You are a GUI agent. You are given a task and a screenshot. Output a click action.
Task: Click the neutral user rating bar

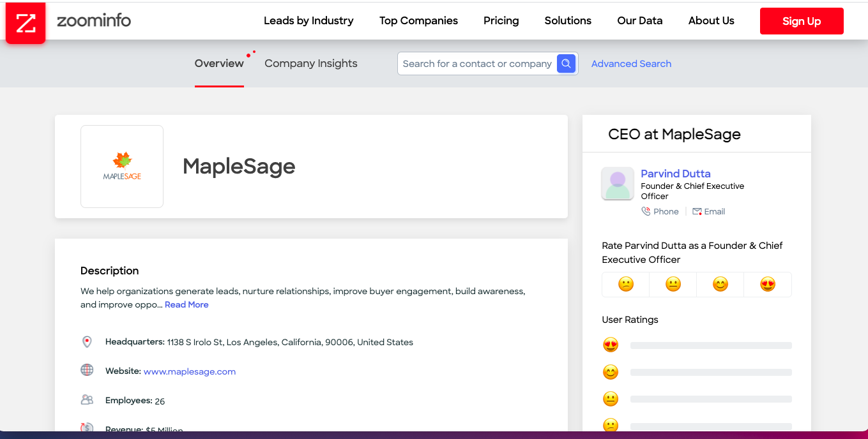click(x=711, y=399)
